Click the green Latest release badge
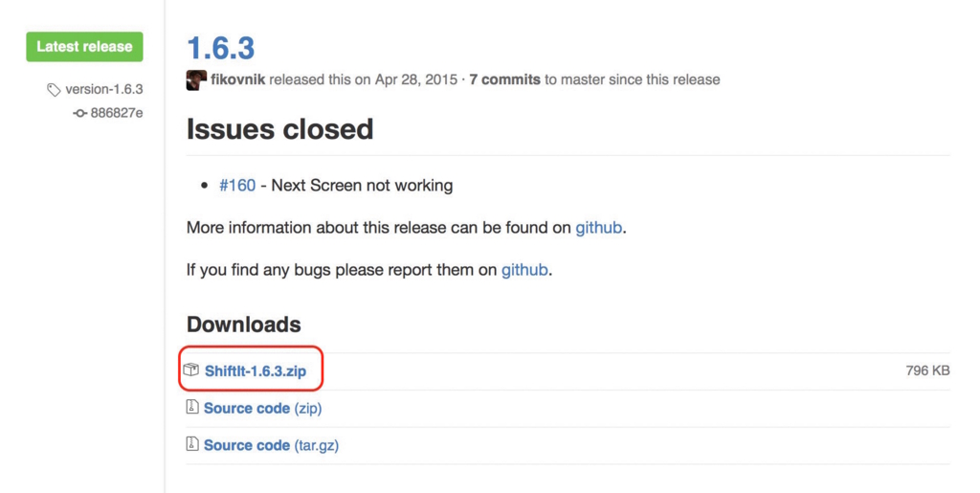This screenshot has width=980, height=493. coord(84,47)
